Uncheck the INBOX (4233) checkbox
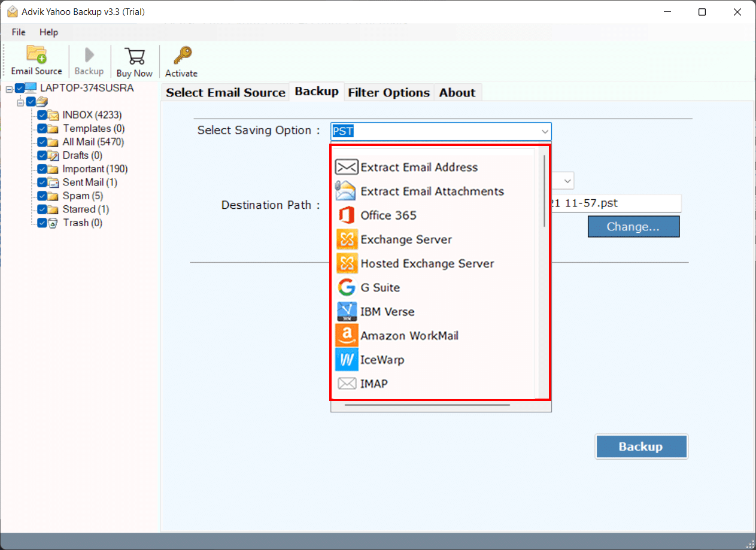The height and width of the screenshot is (550, 756). coord(42,115)
